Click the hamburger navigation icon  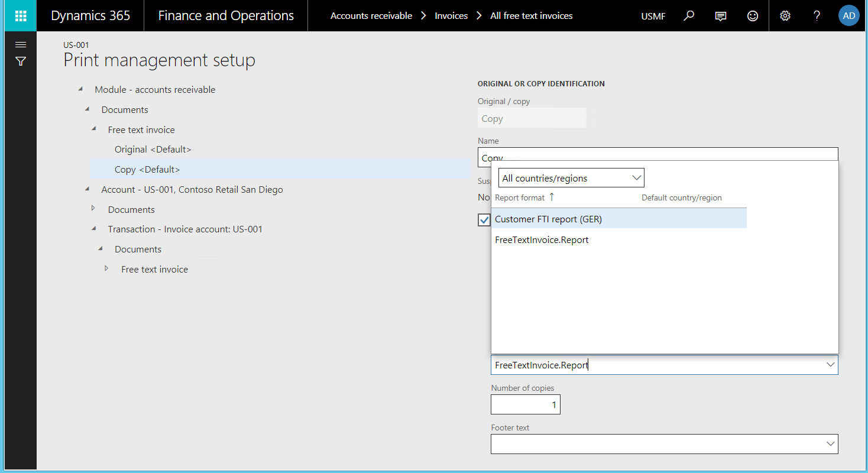pyautogui.click(x=20, y=44)
